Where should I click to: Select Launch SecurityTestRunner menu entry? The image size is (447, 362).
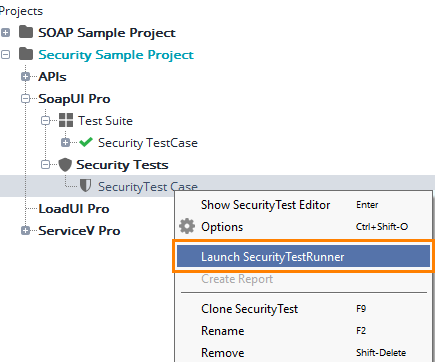(x=303, y=256)
